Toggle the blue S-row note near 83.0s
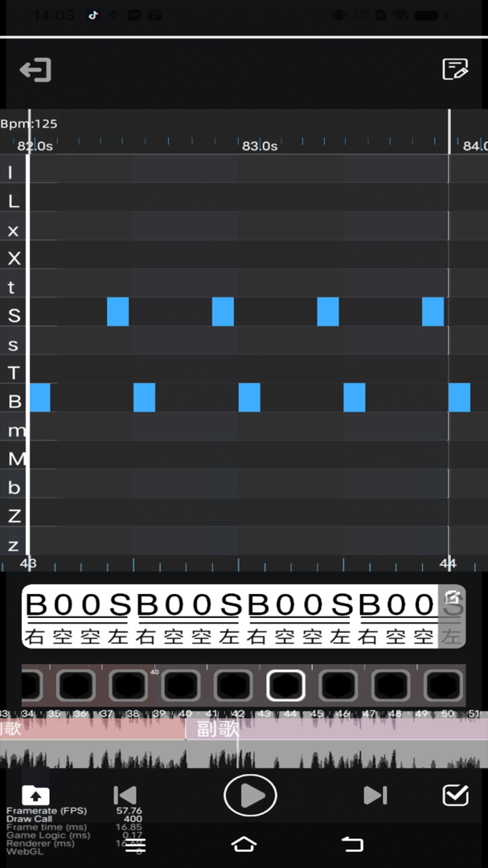 pos(223,312)
